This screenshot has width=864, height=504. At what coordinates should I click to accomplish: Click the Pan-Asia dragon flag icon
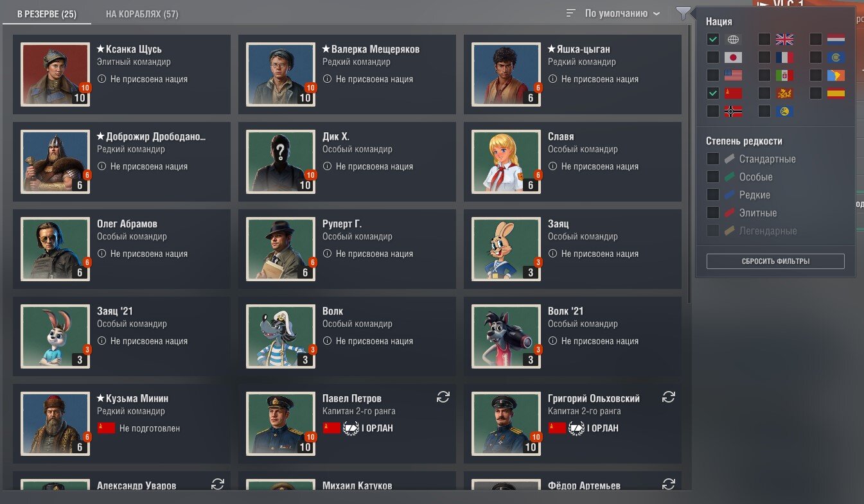pos(784,93)
